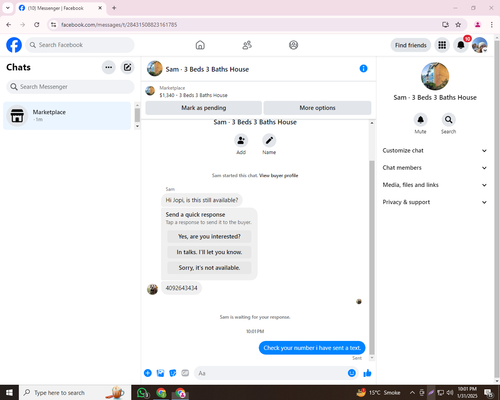Go back in browser

click(x=9, y=25)
